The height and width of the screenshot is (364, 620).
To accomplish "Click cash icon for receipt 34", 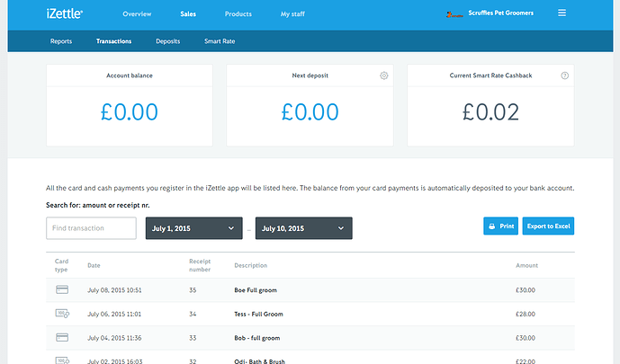I will click(x=62, y=314).
